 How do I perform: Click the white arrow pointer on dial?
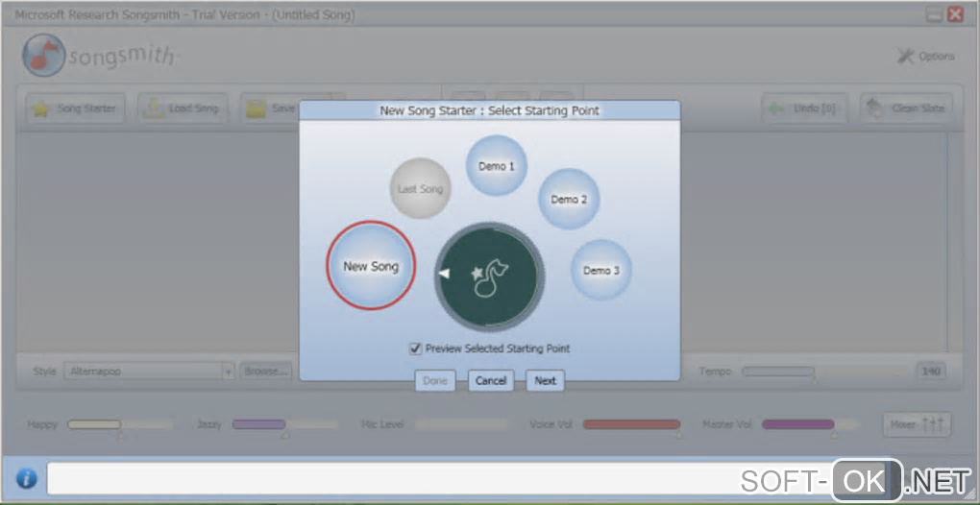pos(444,274)
